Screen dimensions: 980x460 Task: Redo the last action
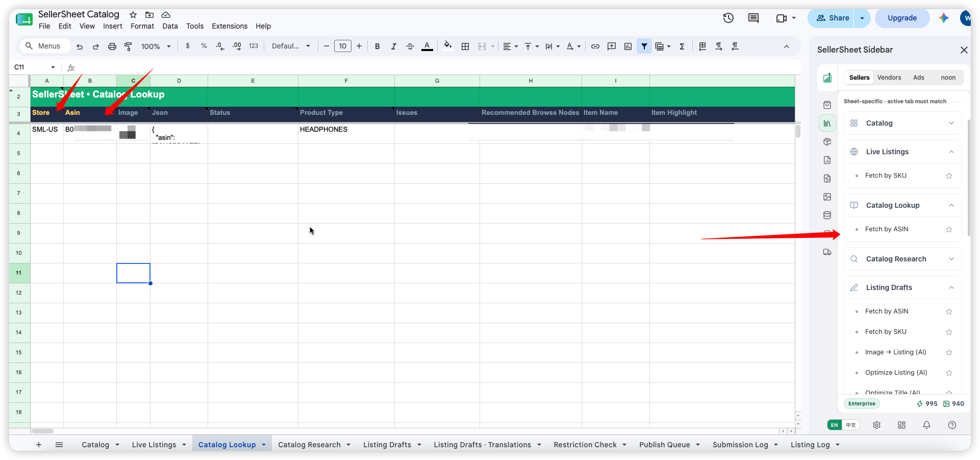96,46
